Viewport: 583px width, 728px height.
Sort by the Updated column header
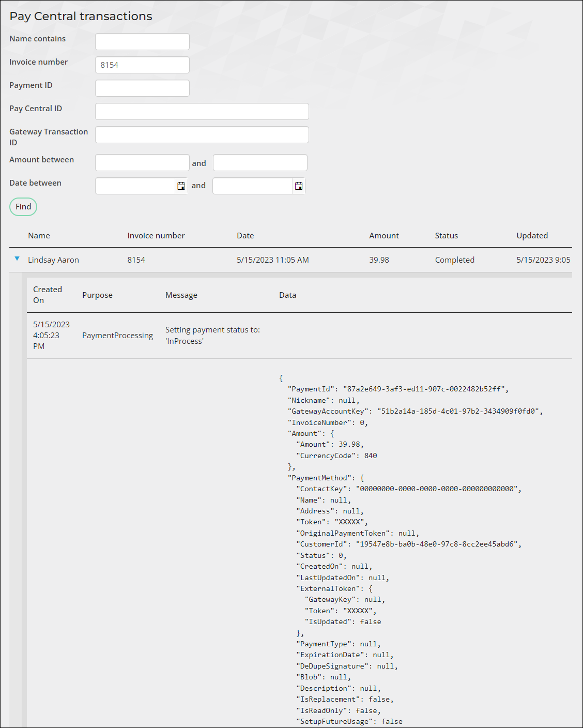click(532, 236)
